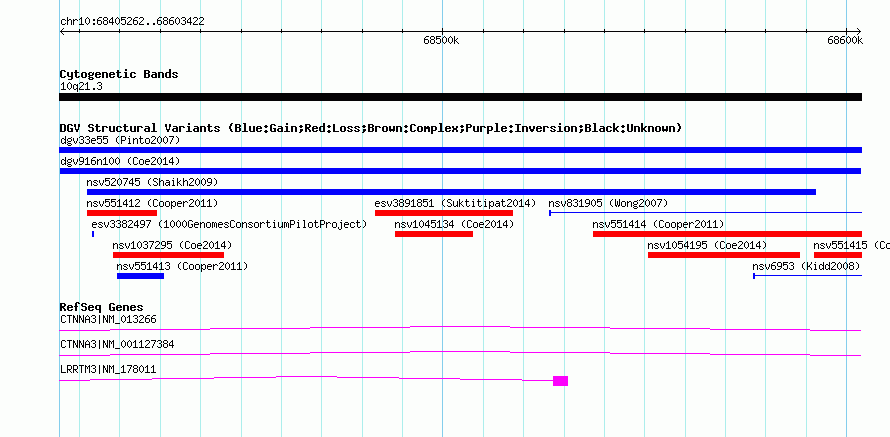
Task: Click nsv831905 (Wong2007) label
Action: (608, 203)
